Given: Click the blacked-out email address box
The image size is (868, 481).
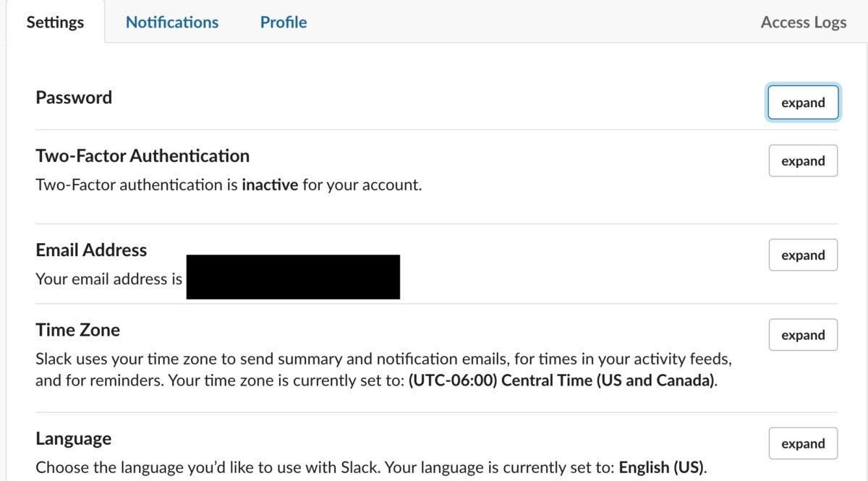Looking at the screenshot, I should [x=293, y=277].
